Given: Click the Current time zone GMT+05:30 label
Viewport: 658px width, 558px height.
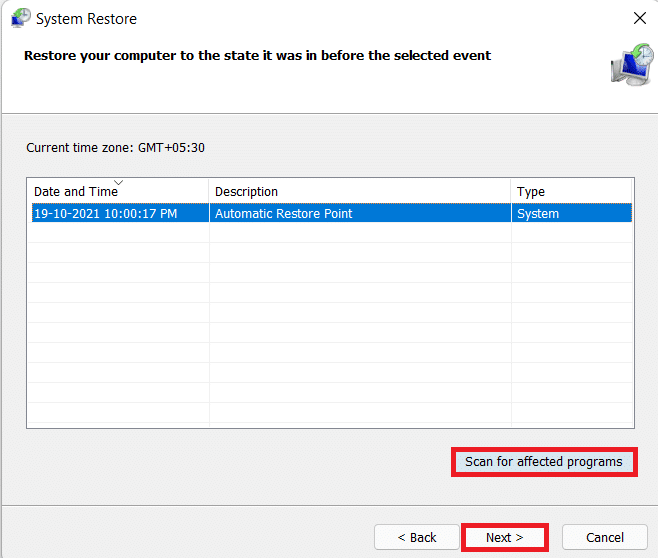Looking at the screenshot, I should coord(116,148).
